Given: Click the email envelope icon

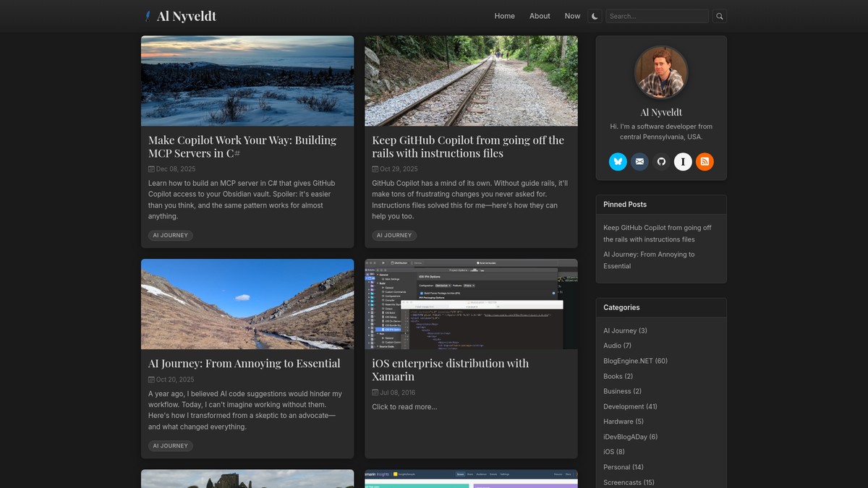Looking at the screenshot, I should 639,162.
